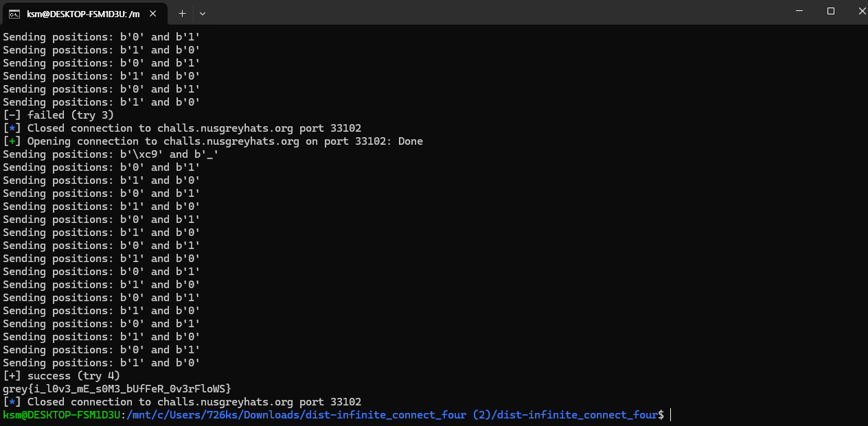Maximize the terminal window
The height and width of the screenshot is (426, 868).
point(831,11)
